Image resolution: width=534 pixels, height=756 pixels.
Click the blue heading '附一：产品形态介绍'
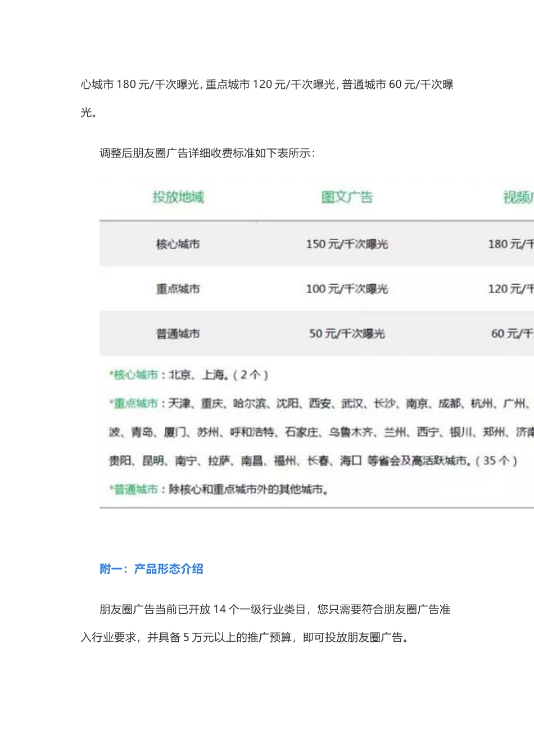coord(152,569)
